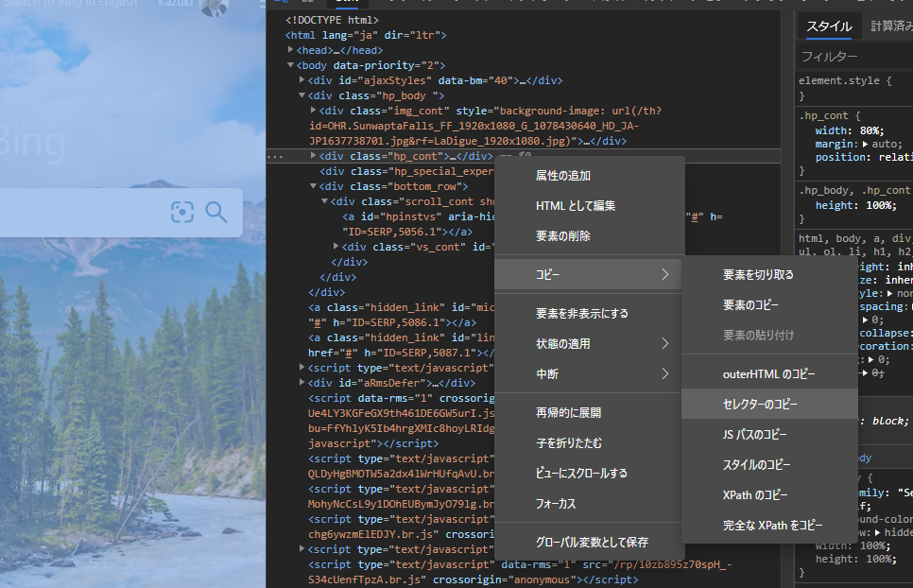Click Switch to Bing in English link

coord(71,4)
